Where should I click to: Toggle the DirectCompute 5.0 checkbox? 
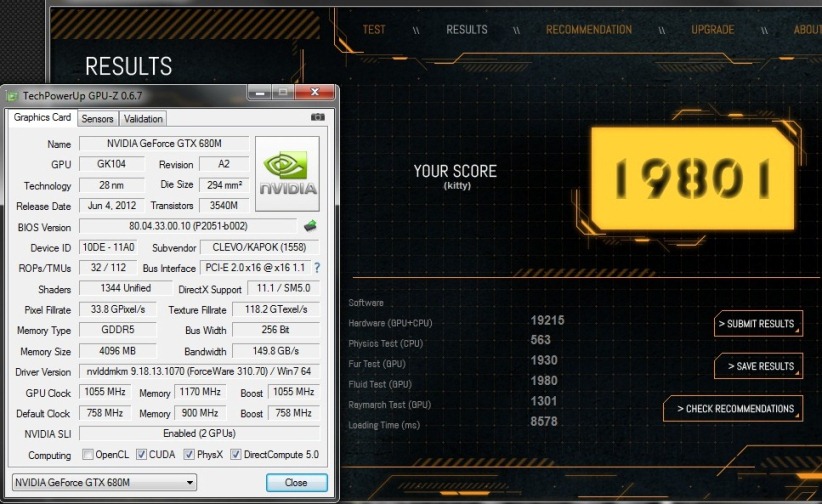click(236, 454)
